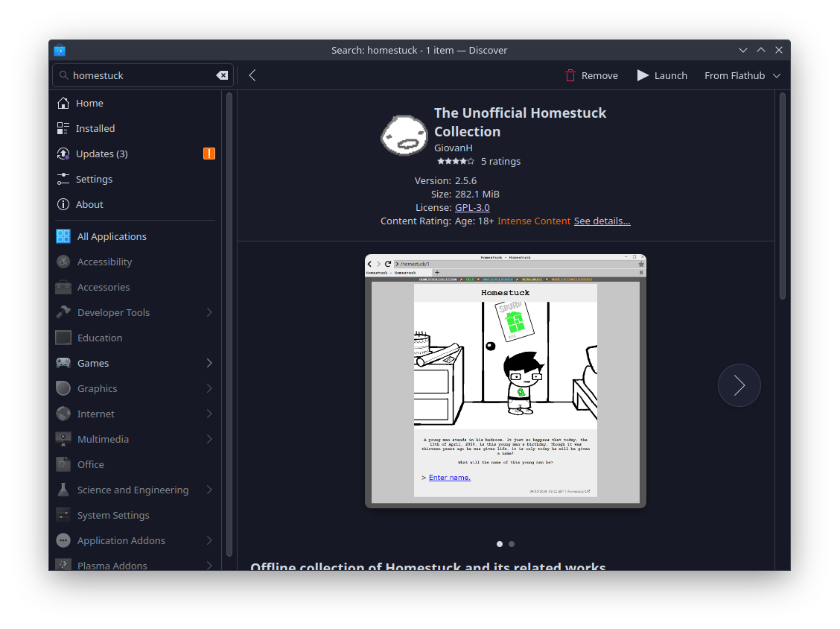Remove the Homestuck Collection app
Image resolution: width=840 pixels, height=629 pixels.
(591, 75)
